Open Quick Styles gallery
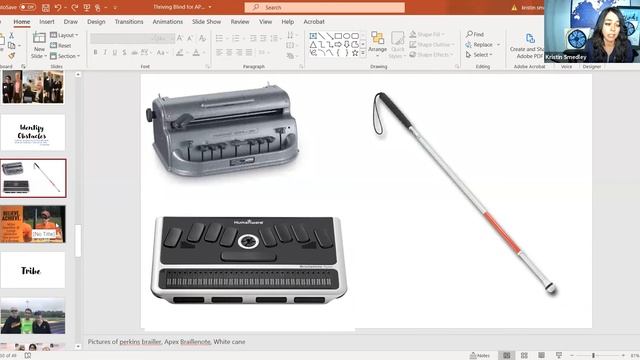 (x=397, y=45)
